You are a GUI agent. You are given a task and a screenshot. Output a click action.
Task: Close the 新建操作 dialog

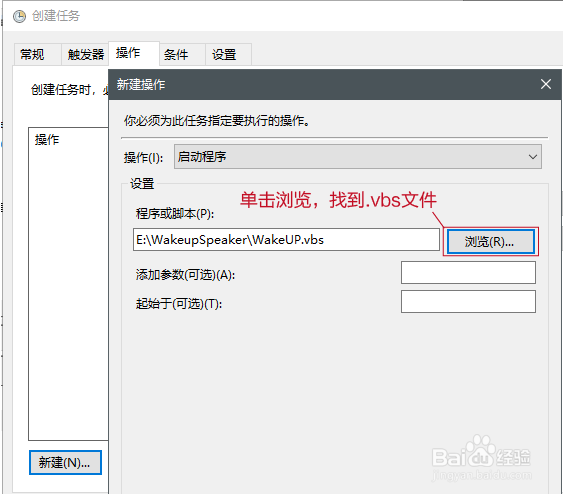pyautogui.click(x=546, y=84)
